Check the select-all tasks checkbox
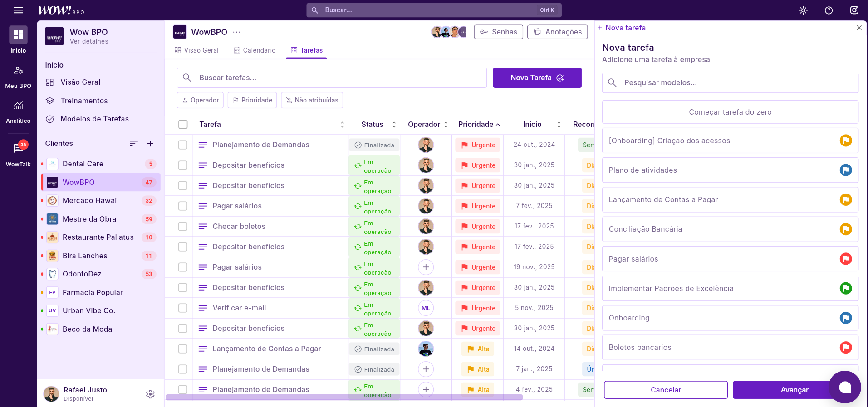The image size is (868, 407). click(x=183, y=125)
